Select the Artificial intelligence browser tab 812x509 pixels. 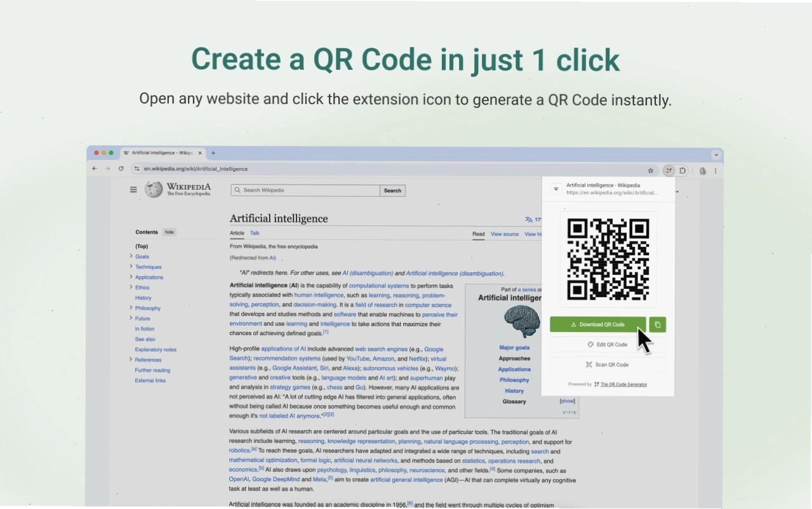[x=162, y=153]
